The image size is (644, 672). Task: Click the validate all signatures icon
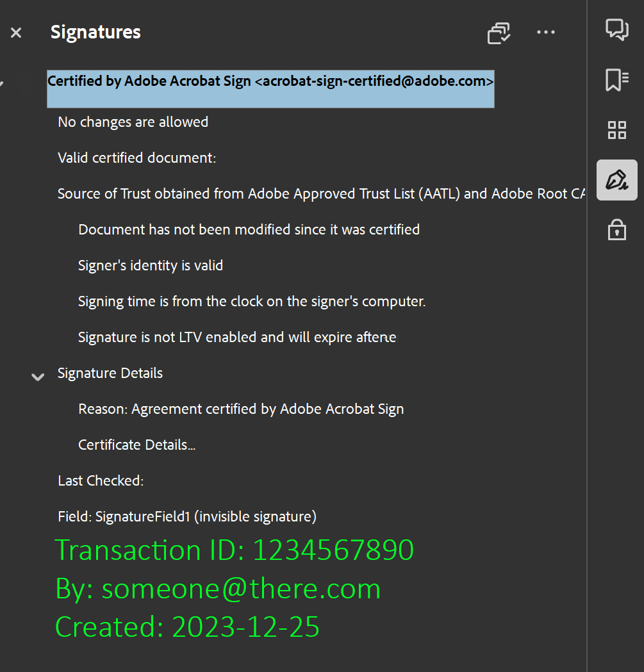(499, 33)
